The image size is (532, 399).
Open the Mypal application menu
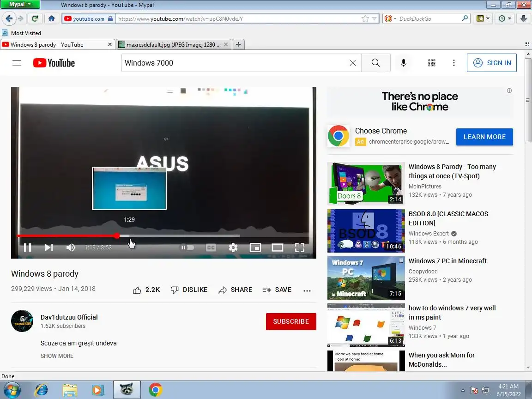point(20,5)
